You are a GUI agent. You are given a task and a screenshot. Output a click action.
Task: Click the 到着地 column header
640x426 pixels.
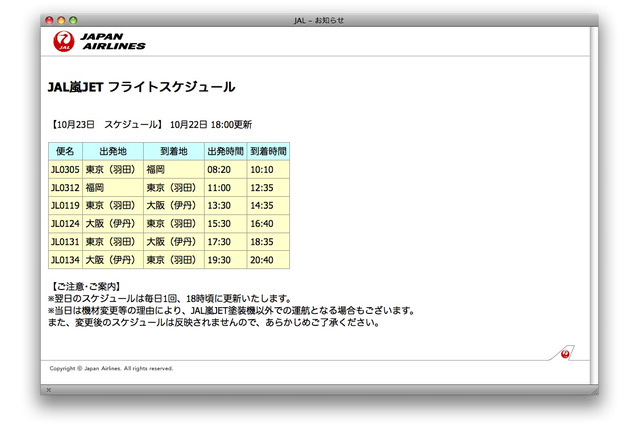click(174, 151)
